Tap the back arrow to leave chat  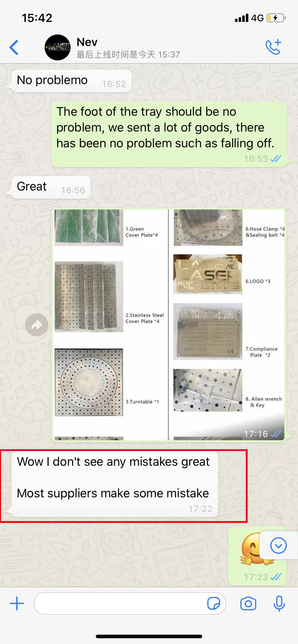(x=14, y=47)
